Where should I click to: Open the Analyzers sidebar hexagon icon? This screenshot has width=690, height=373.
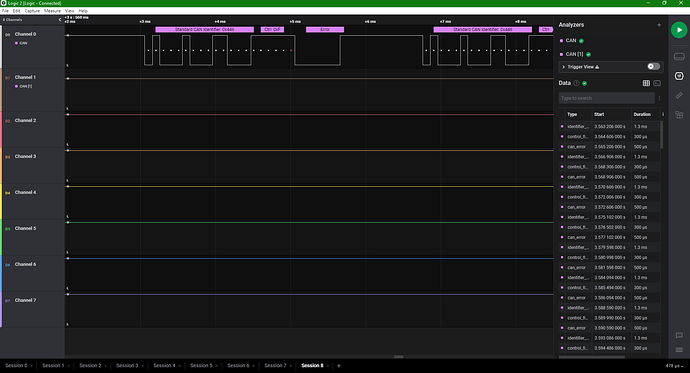point(679,76)
